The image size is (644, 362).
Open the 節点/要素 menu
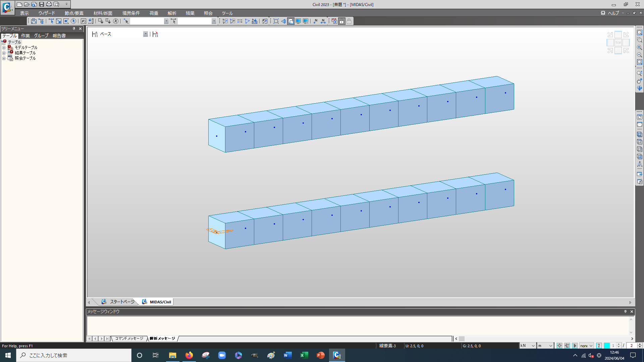coord(74,13)
